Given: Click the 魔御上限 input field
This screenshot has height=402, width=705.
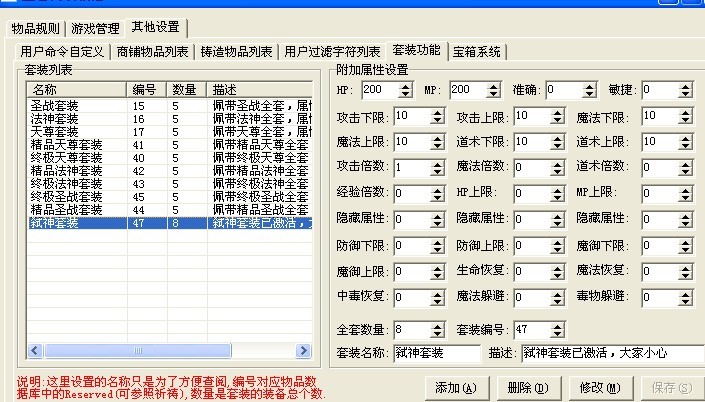Looking at the screenshot, I should (412, 272).
